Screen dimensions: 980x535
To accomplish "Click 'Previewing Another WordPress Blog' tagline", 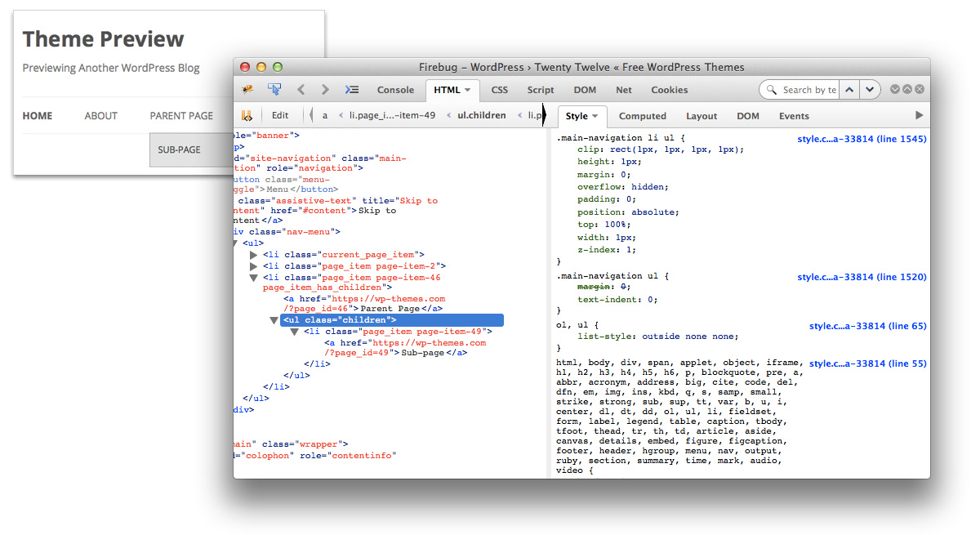I will (111, 69).
